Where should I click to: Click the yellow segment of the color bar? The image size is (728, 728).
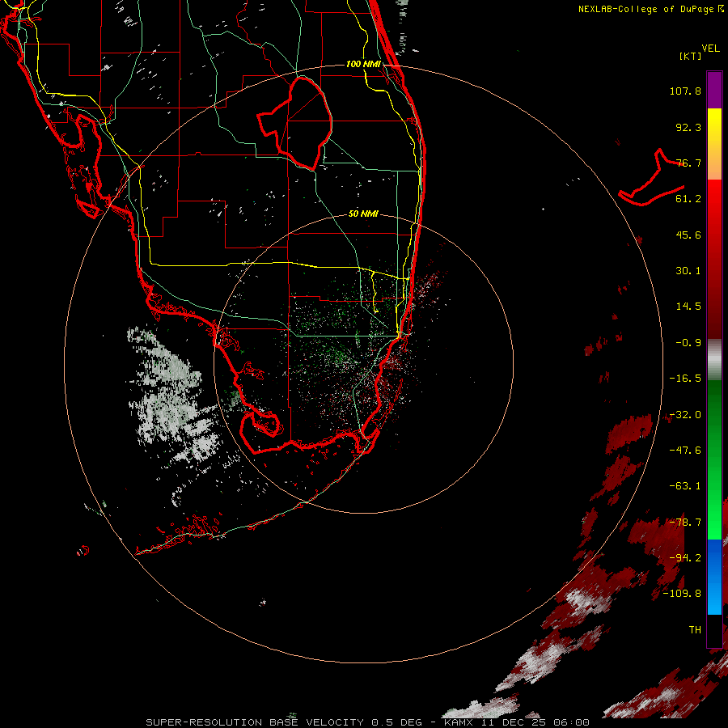pyautogui.click(x=714, y=125)
